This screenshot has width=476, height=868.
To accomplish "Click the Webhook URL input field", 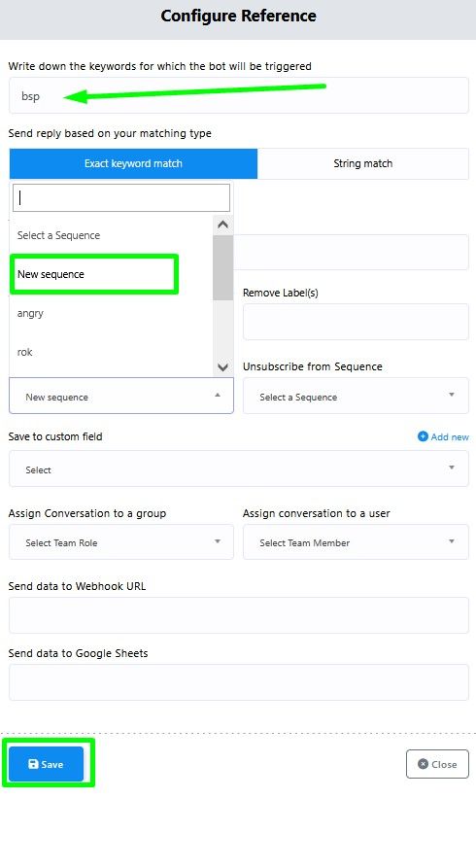I will (239, 615).
